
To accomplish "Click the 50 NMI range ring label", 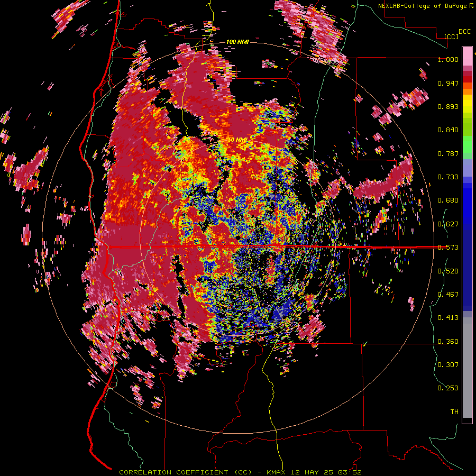I will tap(237, 140).
